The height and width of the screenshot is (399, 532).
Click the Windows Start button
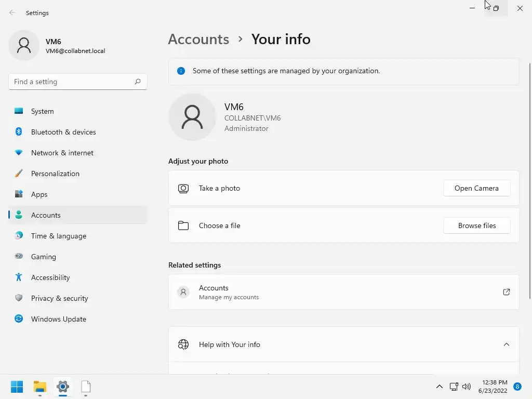point(17,387)
